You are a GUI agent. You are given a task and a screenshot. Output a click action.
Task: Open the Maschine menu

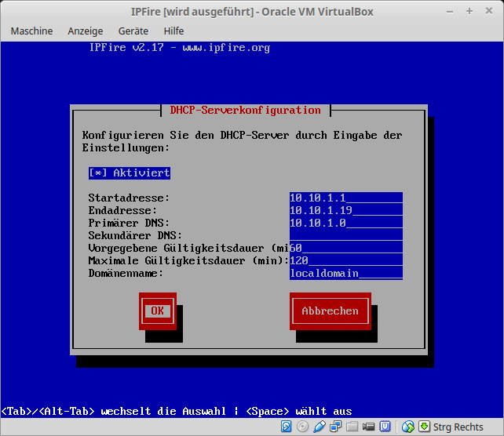point(31,31)
